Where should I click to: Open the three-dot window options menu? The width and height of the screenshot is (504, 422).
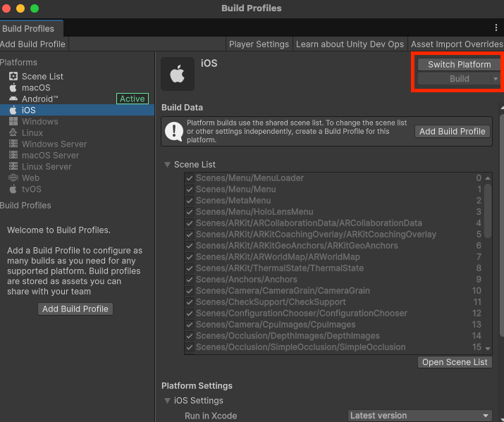496,28
